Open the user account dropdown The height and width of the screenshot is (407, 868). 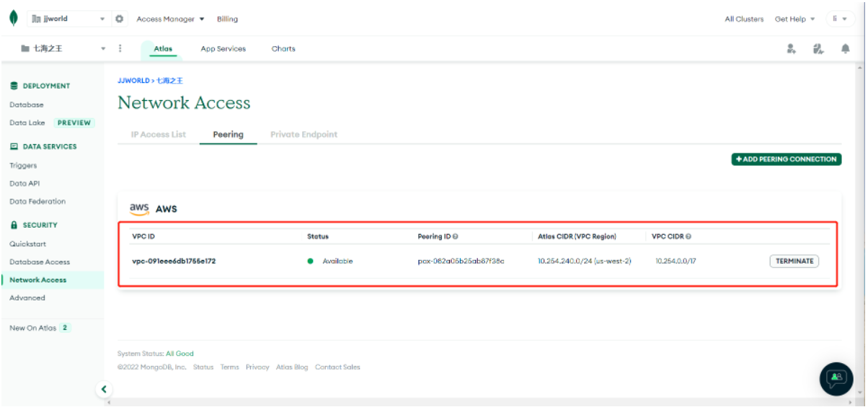[x=840, y=19]
